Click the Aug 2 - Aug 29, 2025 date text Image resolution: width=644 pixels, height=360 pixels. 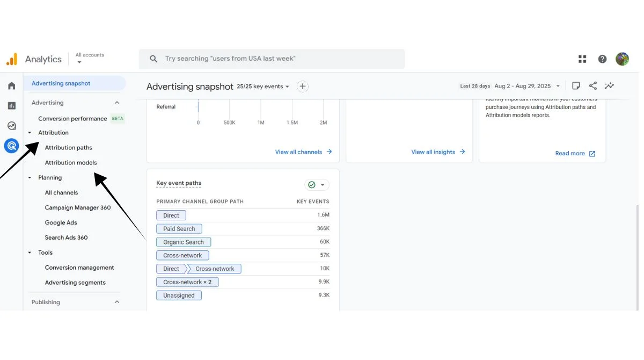pyautogui.click(x=523, y=86)
